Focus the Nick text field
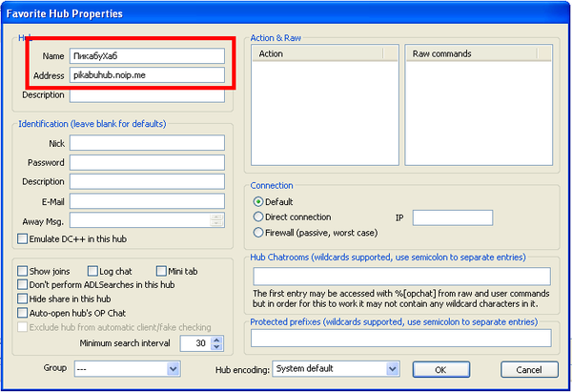 [147, 143]
